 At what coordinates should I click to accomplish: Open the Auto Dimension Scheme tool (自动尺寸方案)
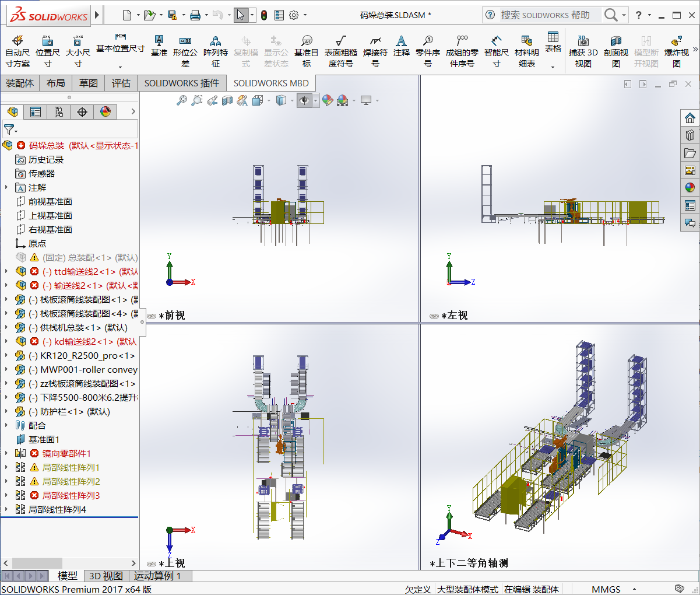click(x=17, y=51)
